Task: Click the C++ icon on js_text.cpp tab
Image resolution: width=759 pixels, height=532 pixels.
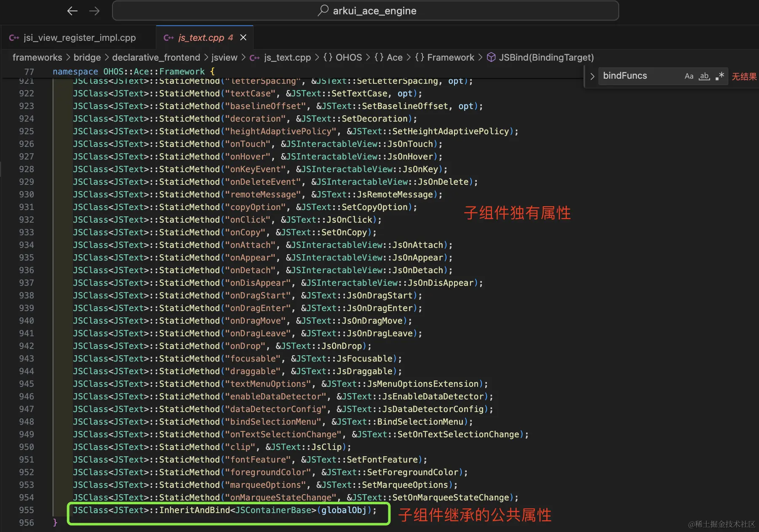Action: pos(168,38)
